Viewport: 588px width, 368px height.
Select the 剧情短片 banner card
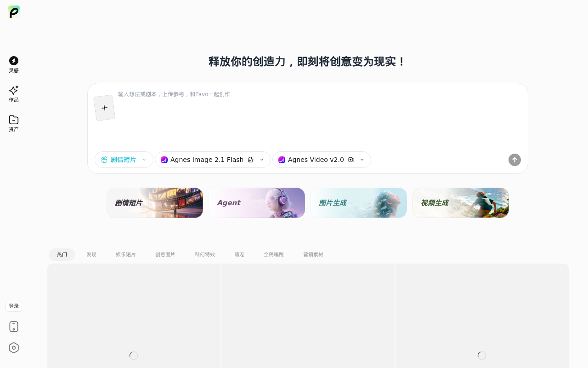(x=155, y=203)
